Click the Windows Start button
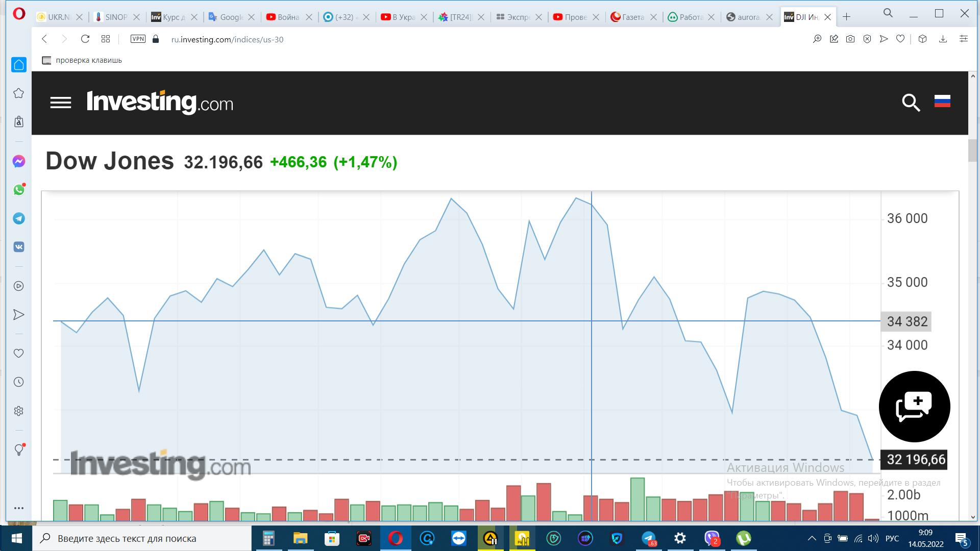Viewport: 980px width, 551px height. [16, 538]
